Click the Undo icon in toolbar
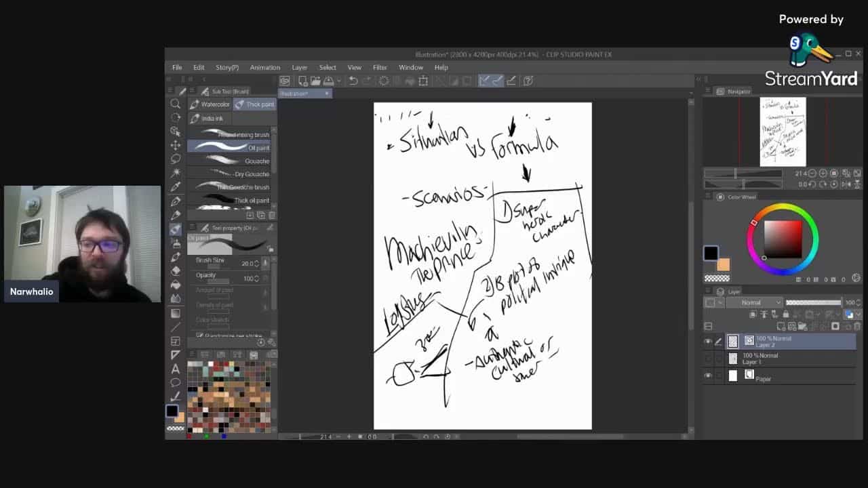 coord(353,81)
